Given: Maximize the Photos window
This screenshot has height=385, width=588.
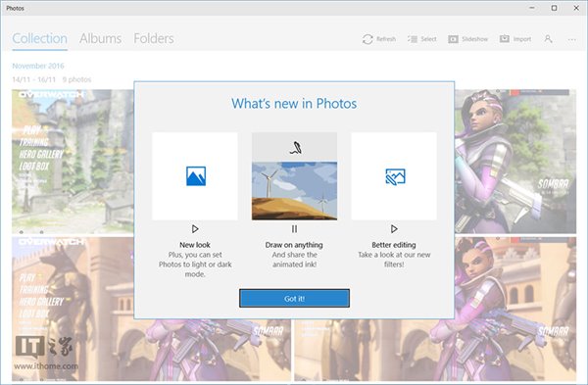Looking at the screenshot, I should tap(554, 8).
